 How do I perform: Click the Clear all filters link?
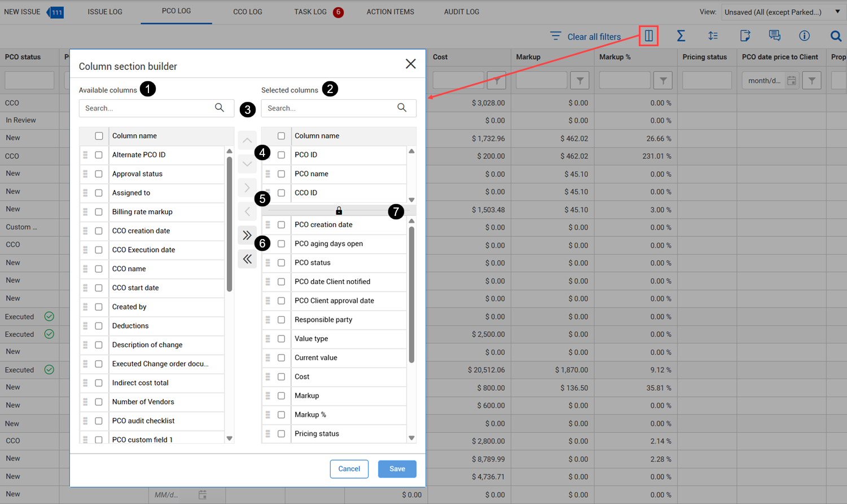coord(594,37)
